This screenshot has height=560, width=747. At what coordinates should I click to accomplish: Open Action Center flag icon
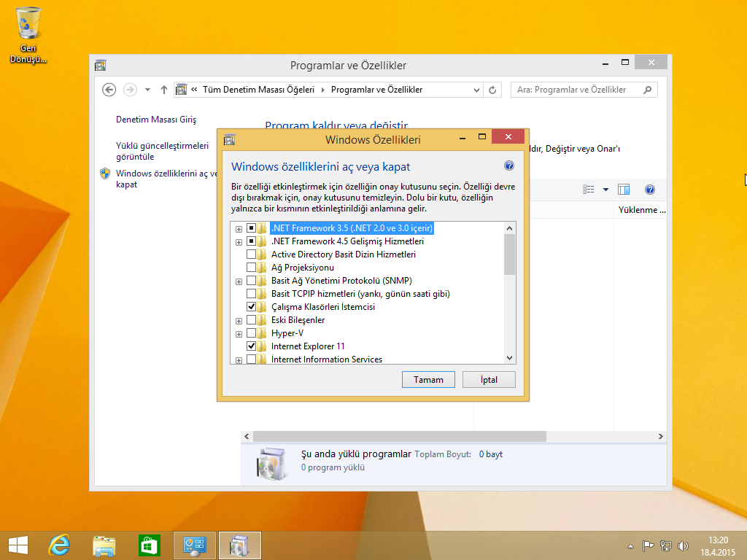[648, 545]
